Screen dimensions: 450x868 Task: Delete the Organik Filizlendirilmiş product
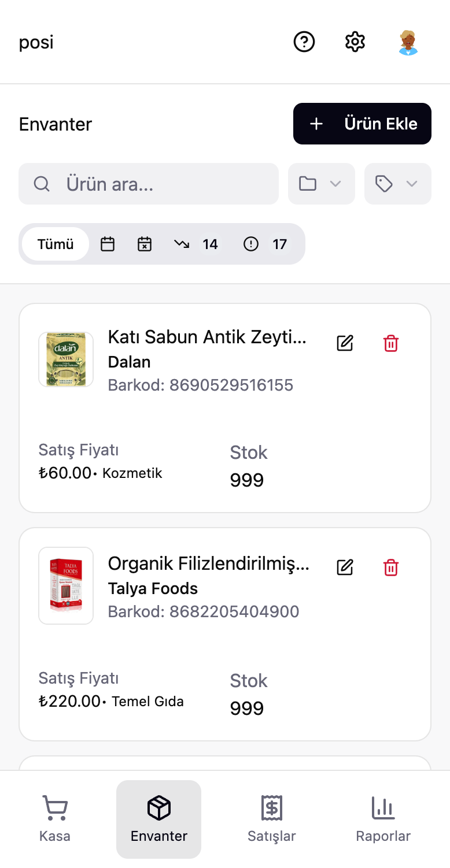point(391,567)
